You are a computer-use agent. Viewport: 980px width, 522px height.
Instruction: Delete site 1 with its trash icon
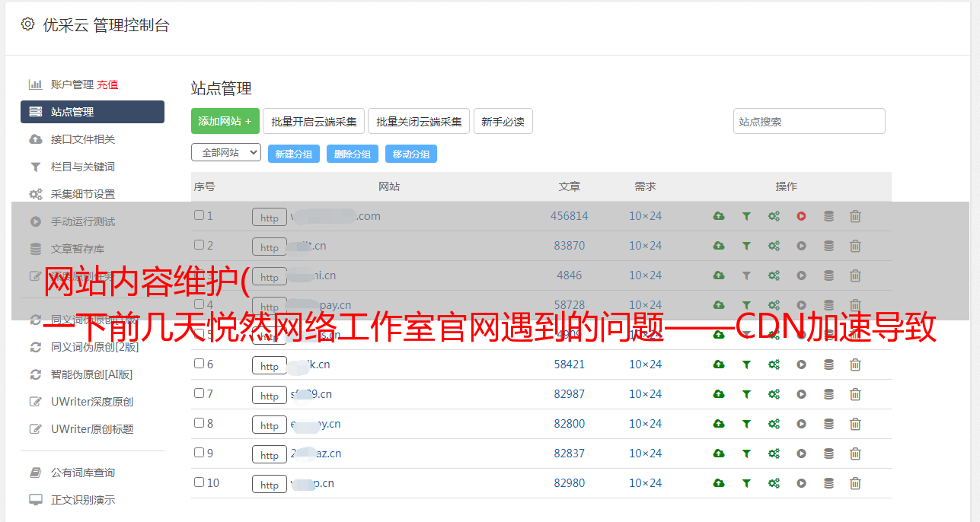coord(855,216)
